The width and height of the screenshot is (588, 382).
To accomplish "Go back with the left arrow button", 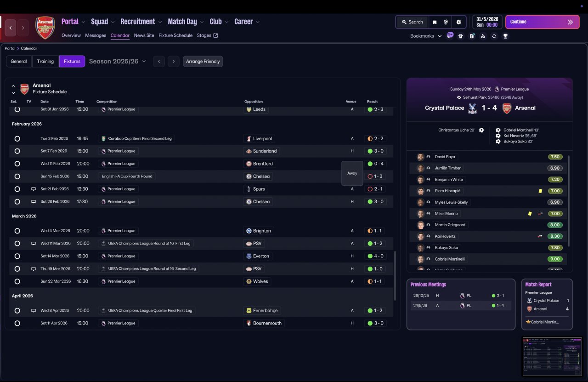I will (11, 28).
